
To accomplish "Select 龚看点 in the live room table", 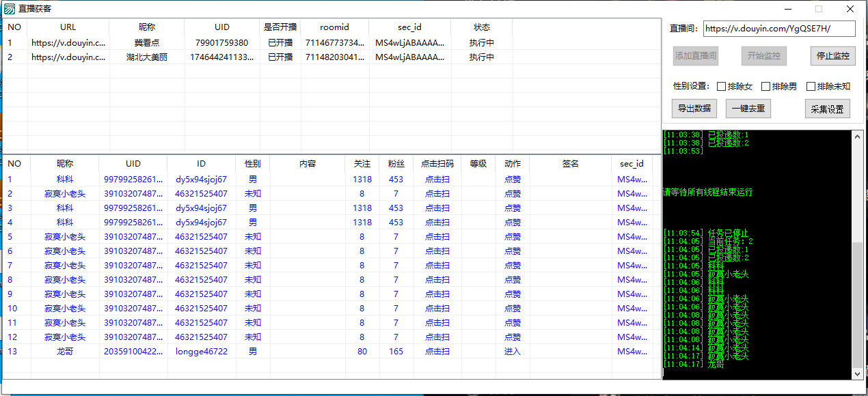I will 147,43.
